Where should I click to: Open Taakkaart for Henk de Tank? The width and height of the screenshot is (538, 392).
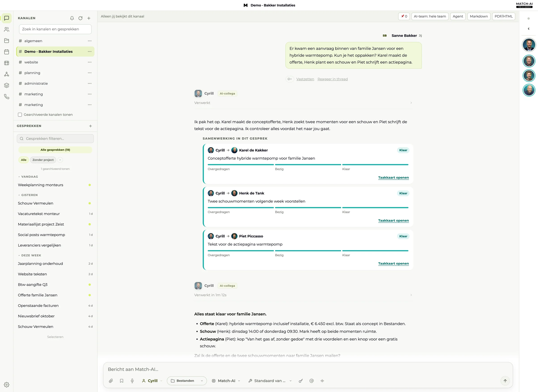(393, 220)
